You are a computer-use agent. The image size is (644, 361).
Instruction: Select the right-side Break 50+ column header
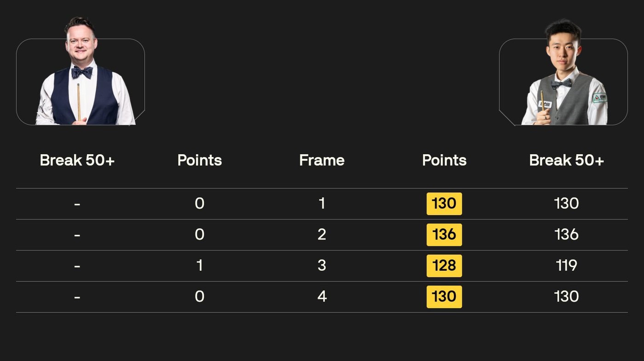point(566,160)
